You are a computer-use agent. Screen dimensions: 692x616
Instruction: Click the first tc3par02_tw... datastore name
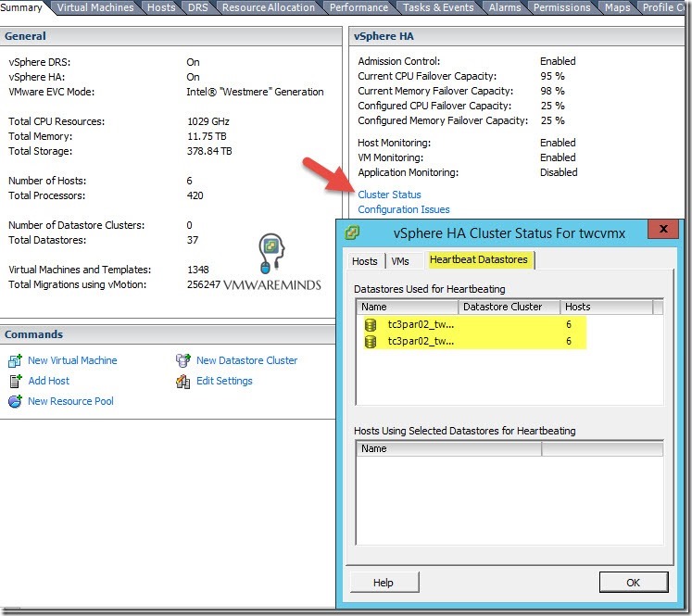pos(421,325)
